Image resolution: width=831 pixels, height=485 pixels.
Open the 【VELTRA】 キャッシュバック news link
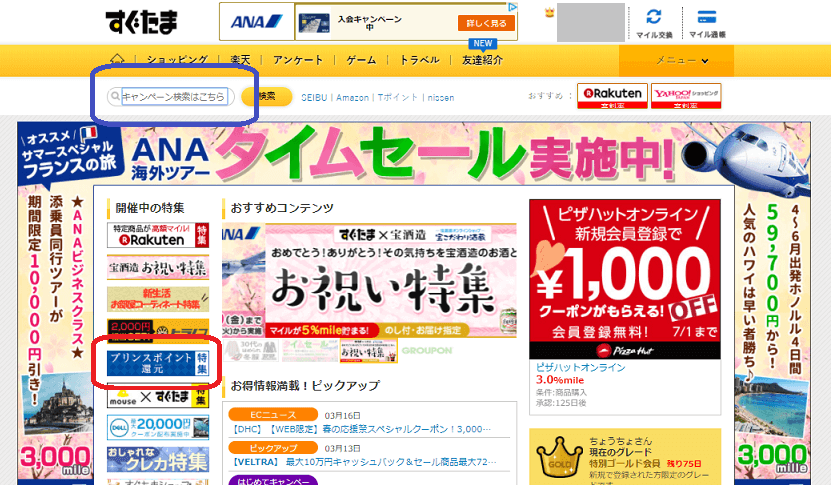tap(365, 462)
